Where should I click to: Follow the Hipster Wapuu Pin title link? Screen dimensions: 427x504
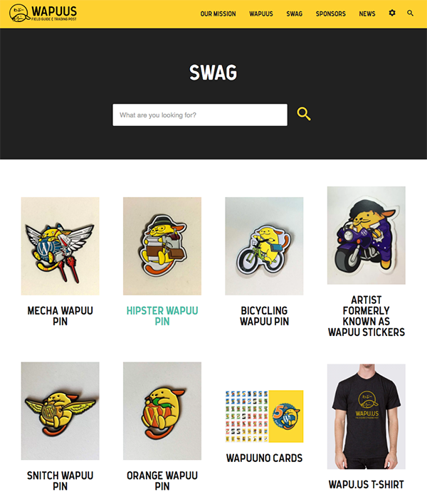pyautogui.click(x=162, y=316)
